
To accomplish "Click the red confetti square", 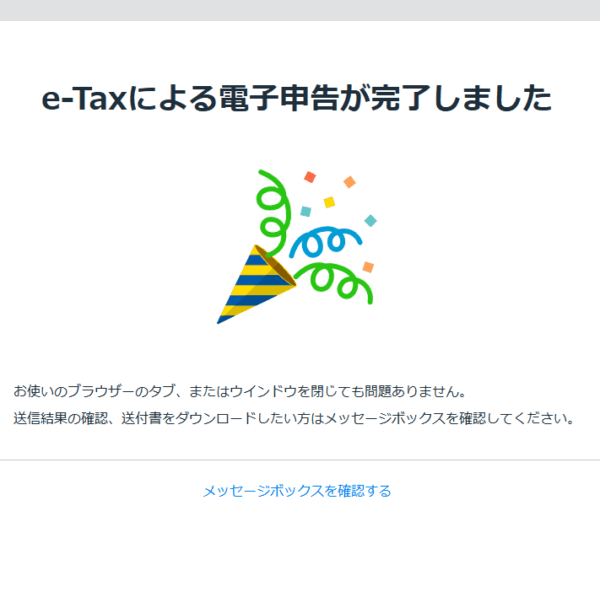I will 310,177.
